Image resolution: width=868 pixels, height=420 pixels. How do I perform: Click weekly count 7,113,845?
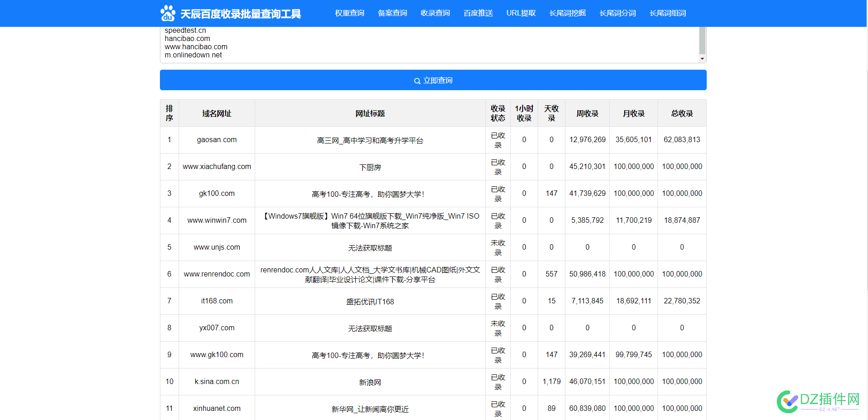pos(587,301)
